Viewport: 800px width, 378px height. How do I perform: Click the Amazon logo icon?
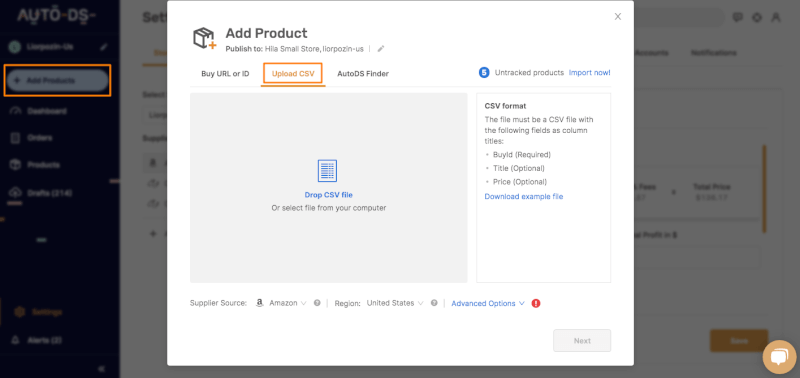click(260, 303)
